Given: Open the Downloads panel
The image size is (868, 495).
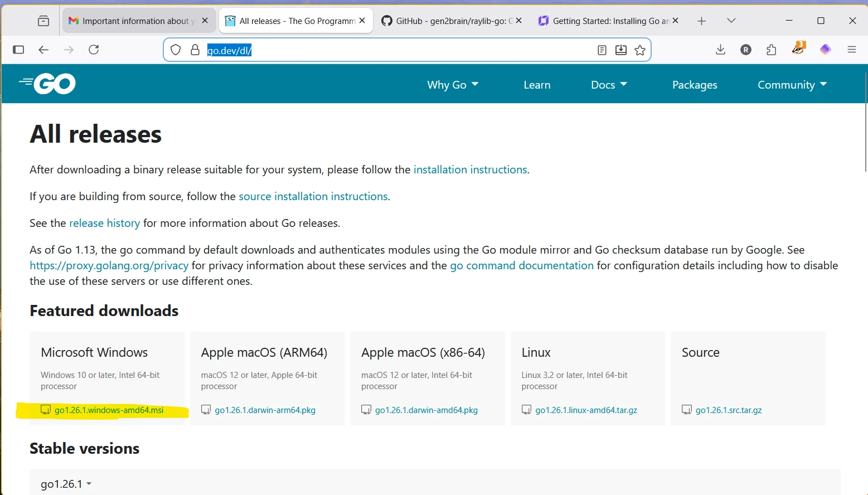Looking at the screenshot, I should tap(720, 50).
